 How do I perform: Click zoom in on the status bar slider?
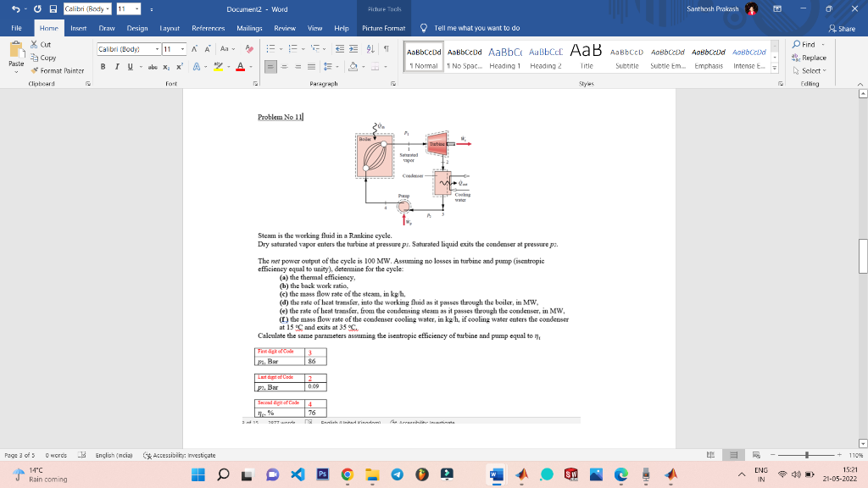pos(839,454)
